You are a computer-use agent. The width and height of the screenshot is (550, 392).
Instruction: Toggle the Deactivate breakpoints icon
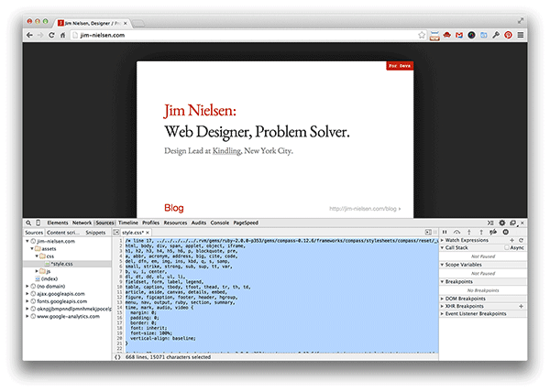[493, 232]
